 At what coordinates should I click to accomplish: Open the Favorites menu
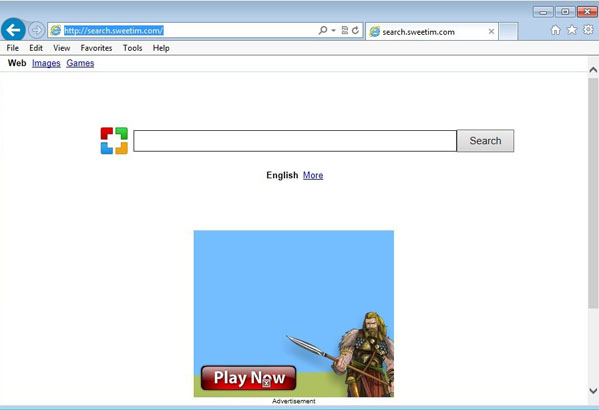click(96, 48)
